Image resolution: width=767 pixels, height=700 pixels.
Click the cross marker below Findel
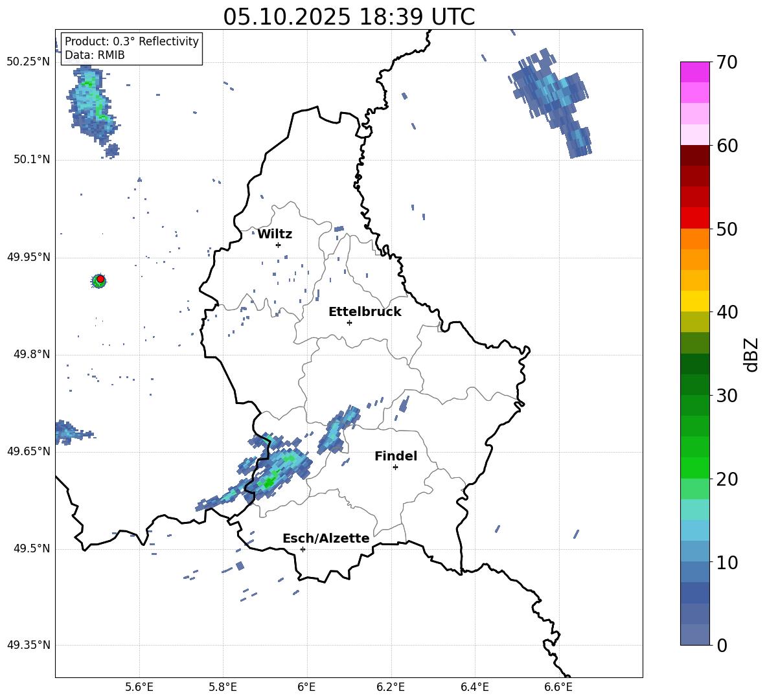395,468
